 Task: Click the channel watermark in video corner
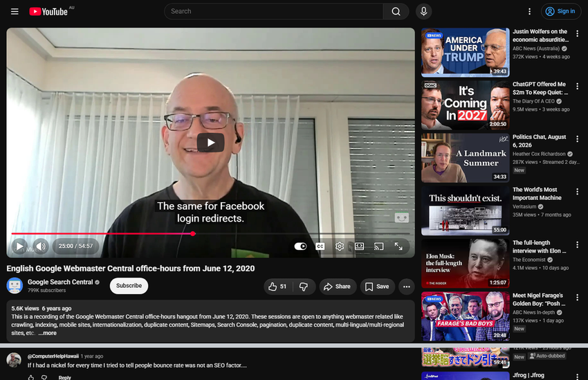pos(402,217)
